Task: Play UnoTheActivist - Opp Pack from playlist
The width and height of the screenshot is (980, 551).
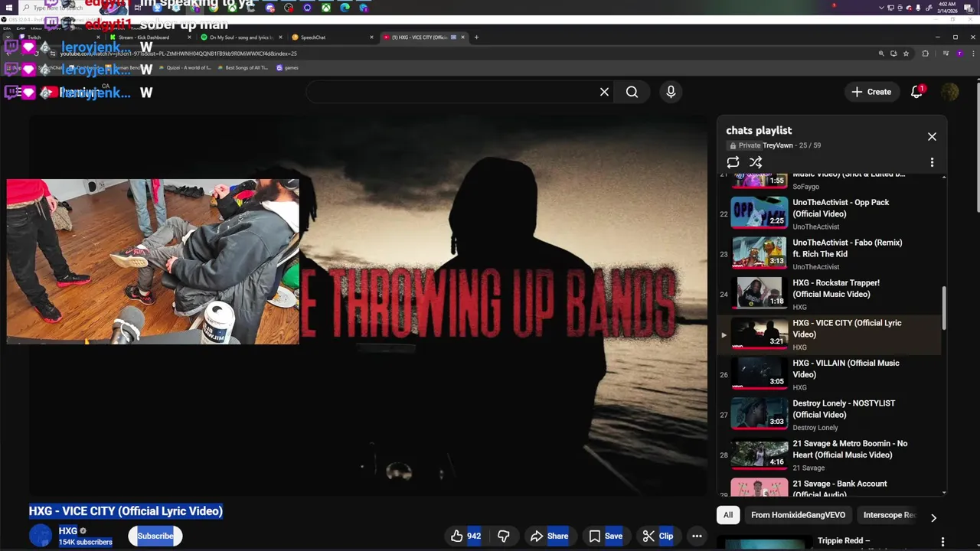Action: (x=830, y=214)
